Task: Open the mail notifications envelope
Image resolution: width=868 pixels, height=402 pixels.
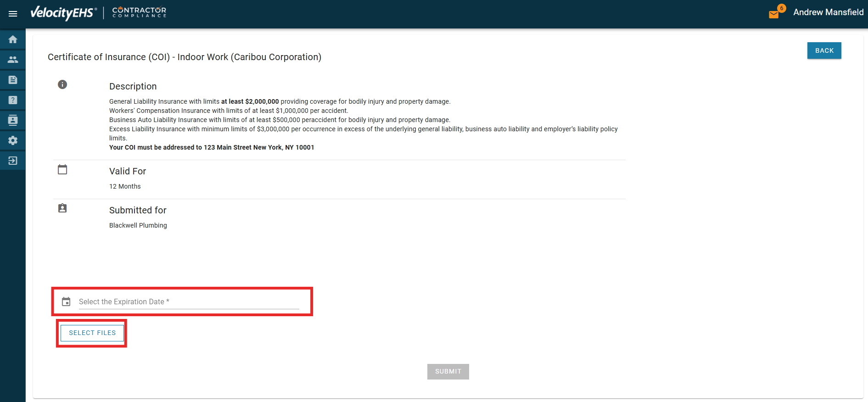Action: click(774, 14)
